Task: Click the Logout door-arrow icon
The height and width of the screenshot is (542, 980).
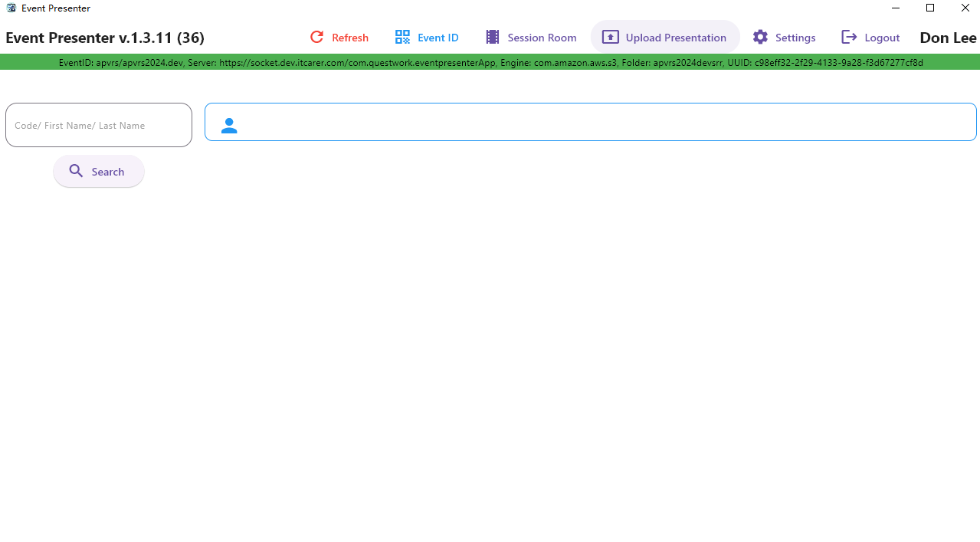Action: pyautogui.click(x=849, y=37)
